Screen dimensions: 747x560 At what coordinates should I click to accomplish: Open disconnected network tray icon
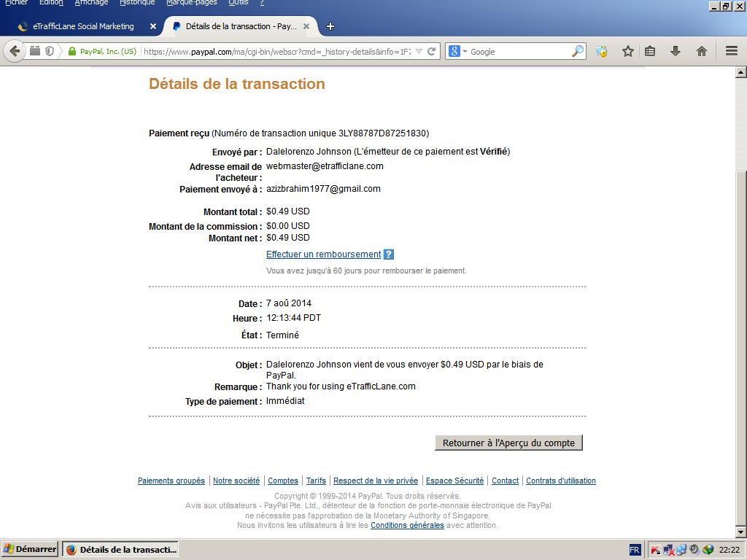pyautogui.click(x=668, y=550)
